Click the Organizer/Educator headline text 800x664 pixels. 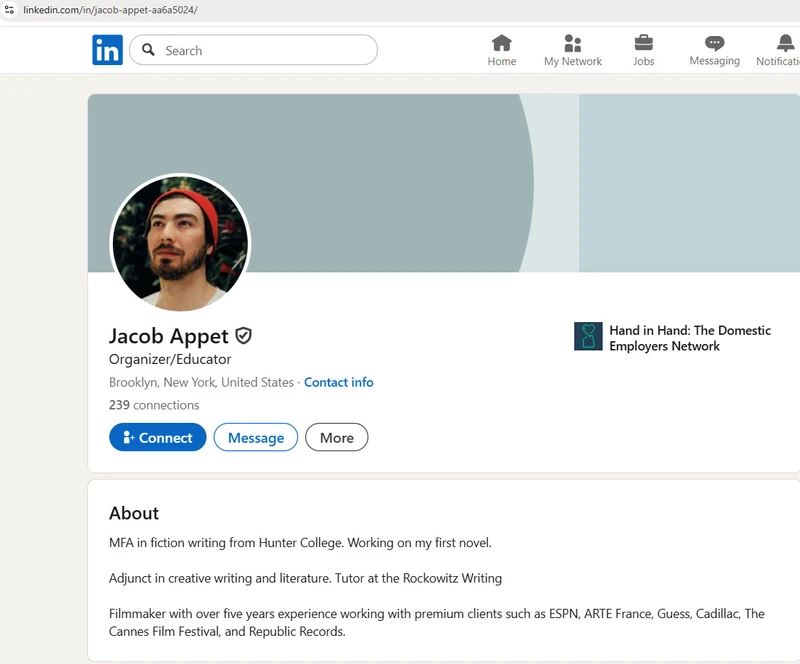(x=170, y=359)
